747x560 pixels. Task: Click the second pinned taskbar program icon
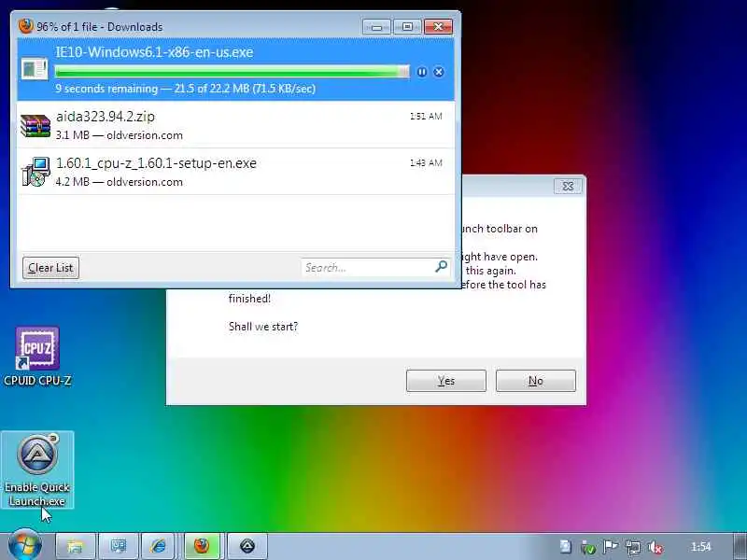pos(119,546)
